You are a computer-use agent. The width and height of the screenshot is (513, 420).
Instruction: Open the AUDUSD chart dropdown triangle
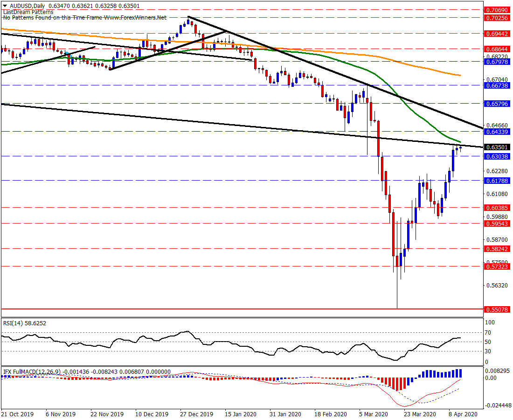tap(5, 6)
